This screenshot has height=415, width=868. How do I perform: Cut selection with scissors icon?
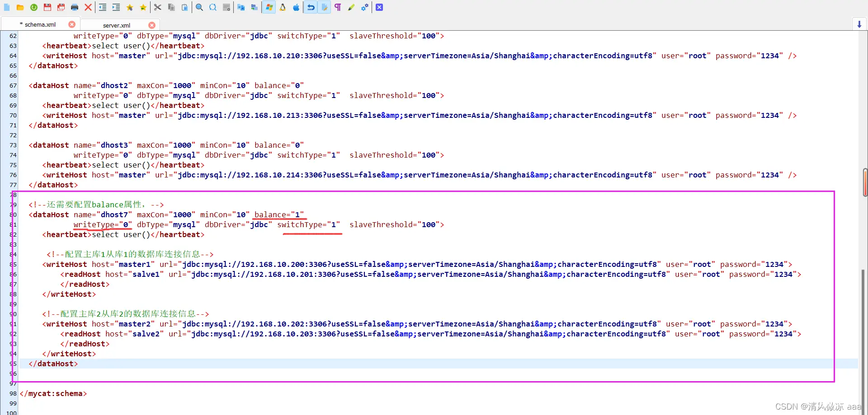point(158,7)
